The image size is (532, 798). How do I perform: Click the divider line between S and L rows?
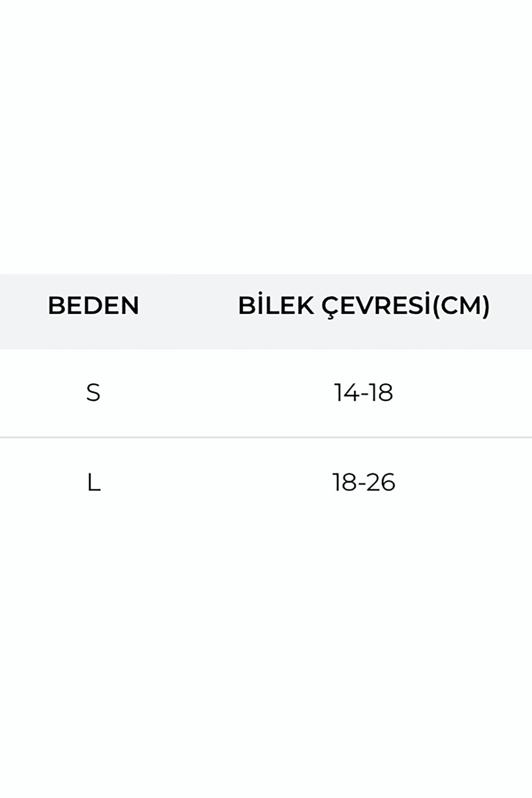pos(266,437)
